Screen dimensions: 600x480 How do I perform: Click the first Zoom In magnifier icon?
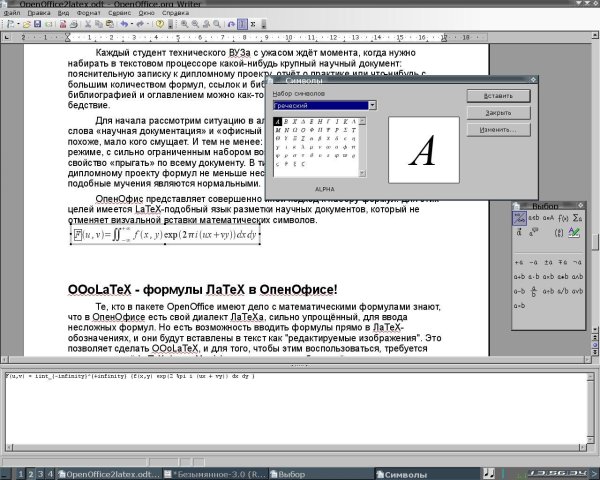pos(184,24)
